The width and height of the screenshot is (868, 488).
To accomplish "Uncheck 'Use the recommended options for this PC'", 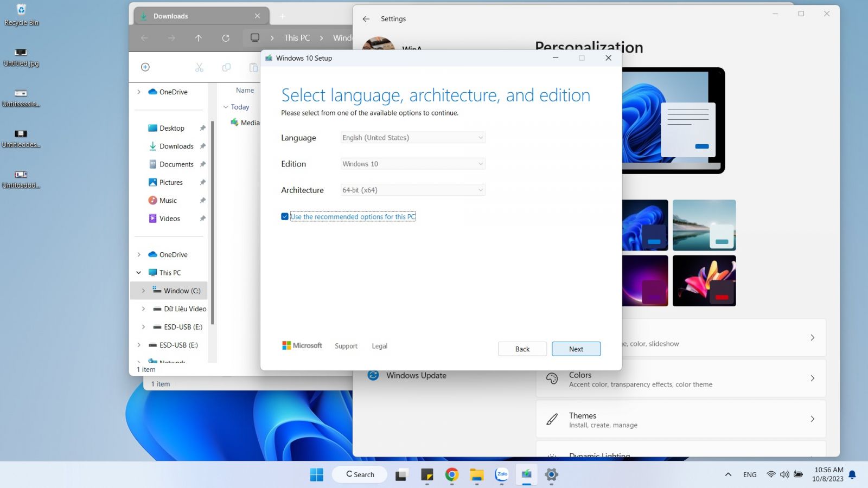I will pyautogui.click(x=284, y=216).
